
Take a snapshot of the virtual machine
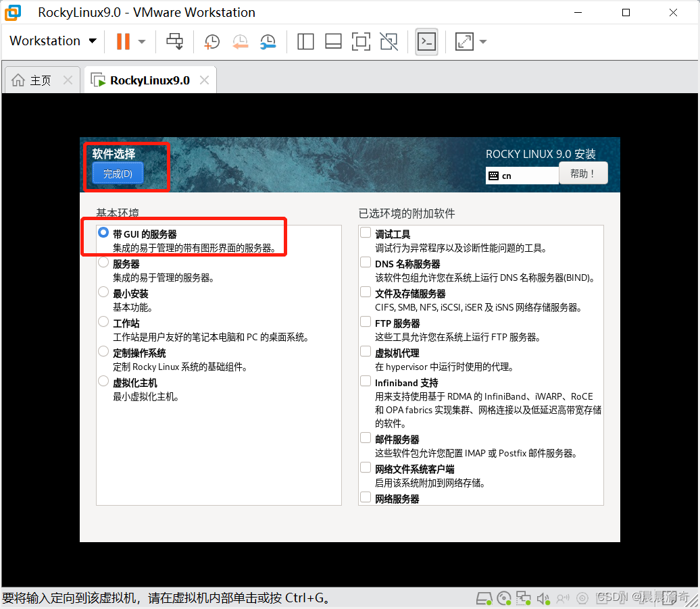point(212,42)
